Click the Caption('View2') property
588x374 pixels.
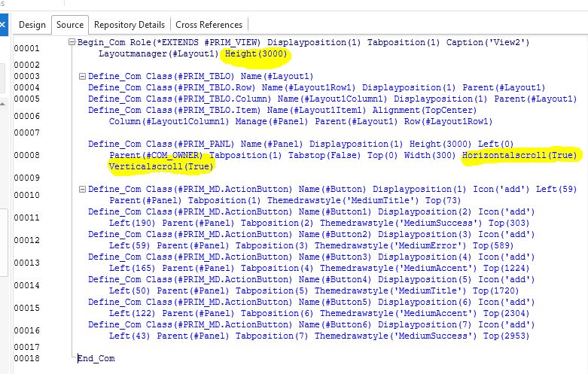tap(488, 42)
